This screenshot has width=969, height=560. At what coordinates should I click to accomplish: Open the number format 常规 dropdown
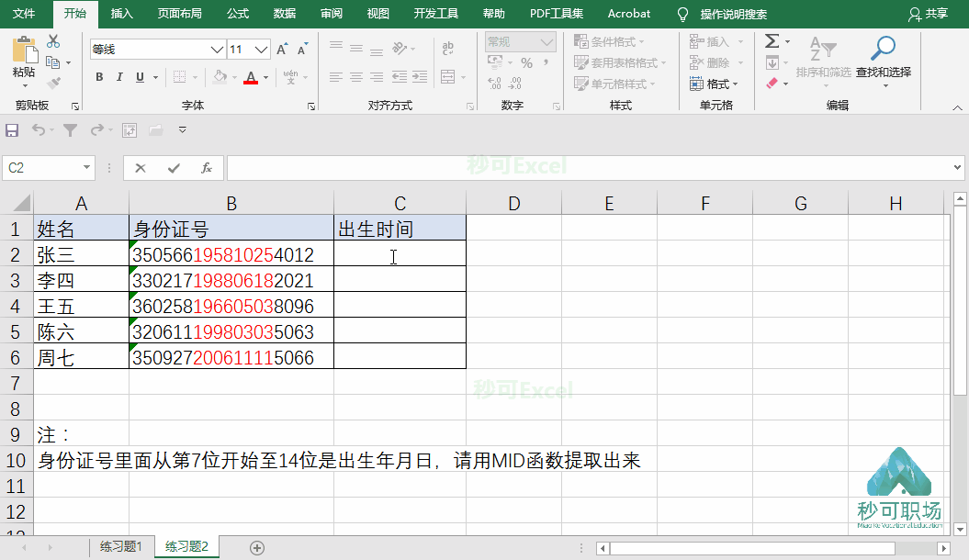[x=546, y=42]
